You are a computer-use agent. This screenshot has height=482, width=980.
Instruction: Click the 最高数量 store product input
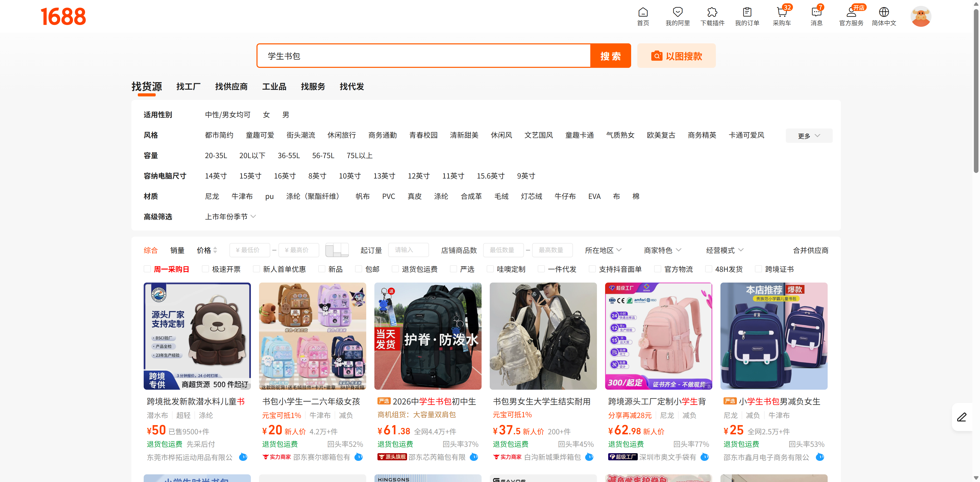(x=552, y=250)
